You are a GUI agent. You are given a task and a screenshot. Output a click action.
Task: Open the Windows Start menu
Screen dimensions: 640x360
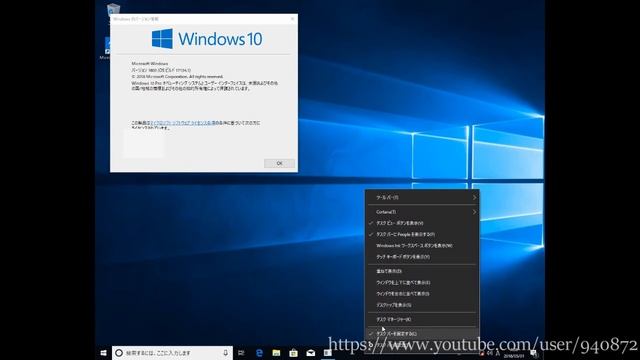[x=103, y=353]
